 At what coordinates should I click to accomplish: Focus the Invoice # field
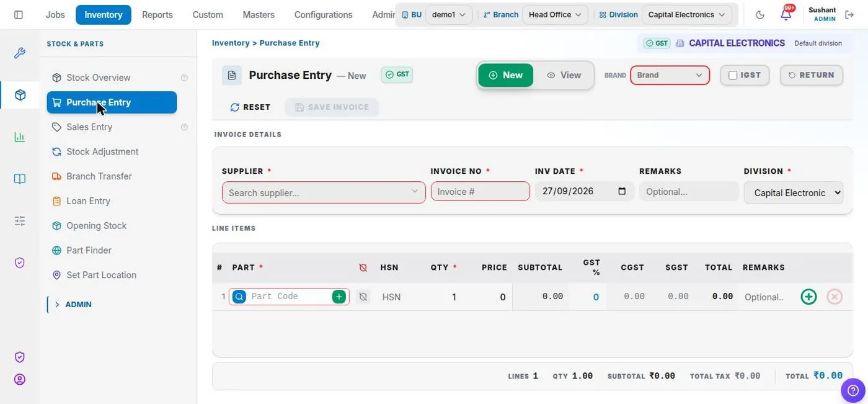click(480, 192)
